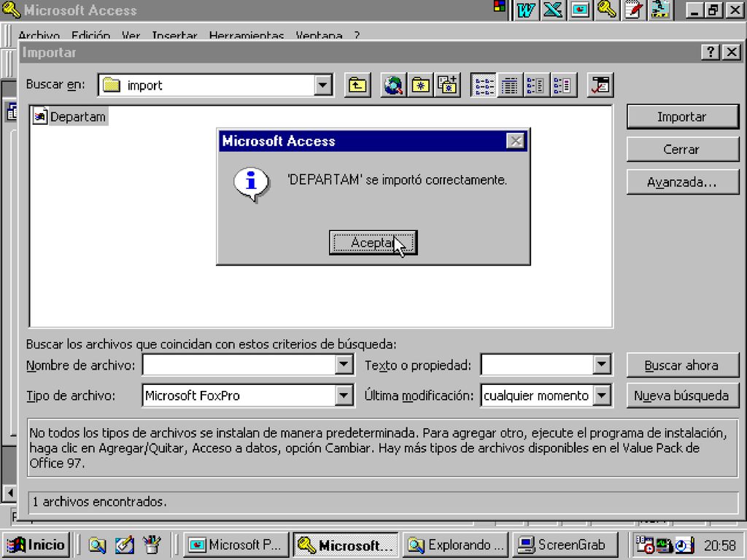Expand the Texto o propiedad dropdown arrow
747x560 pixels.
tap(601, 365)
